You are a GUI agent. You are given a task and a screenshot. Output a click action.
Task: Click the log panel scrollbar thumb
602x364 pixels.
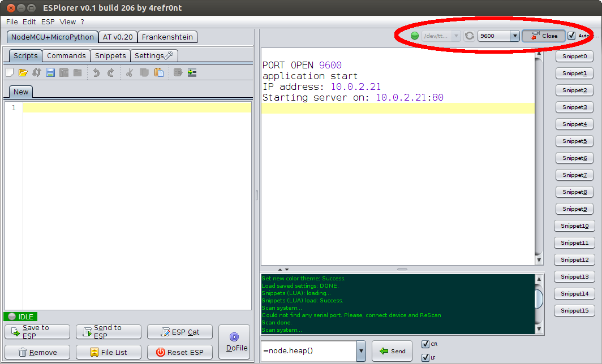[x=539, y=299]
